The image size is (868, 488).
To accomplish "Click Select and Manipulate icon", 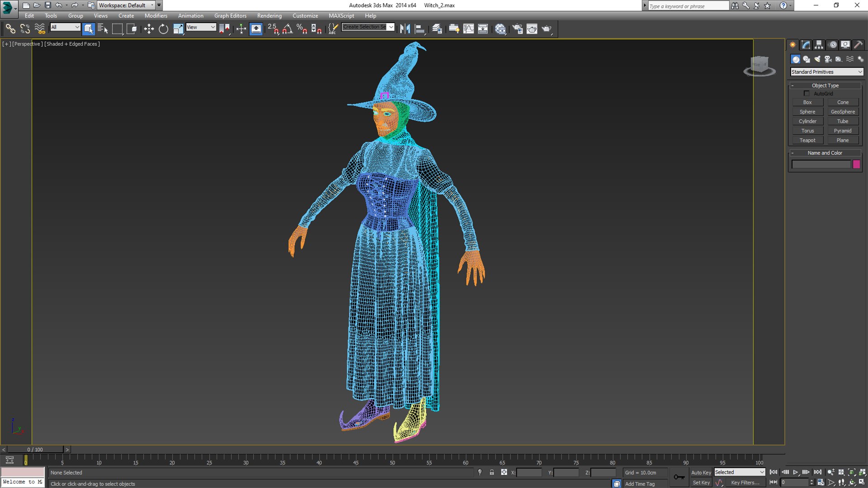I will point(241,29).
